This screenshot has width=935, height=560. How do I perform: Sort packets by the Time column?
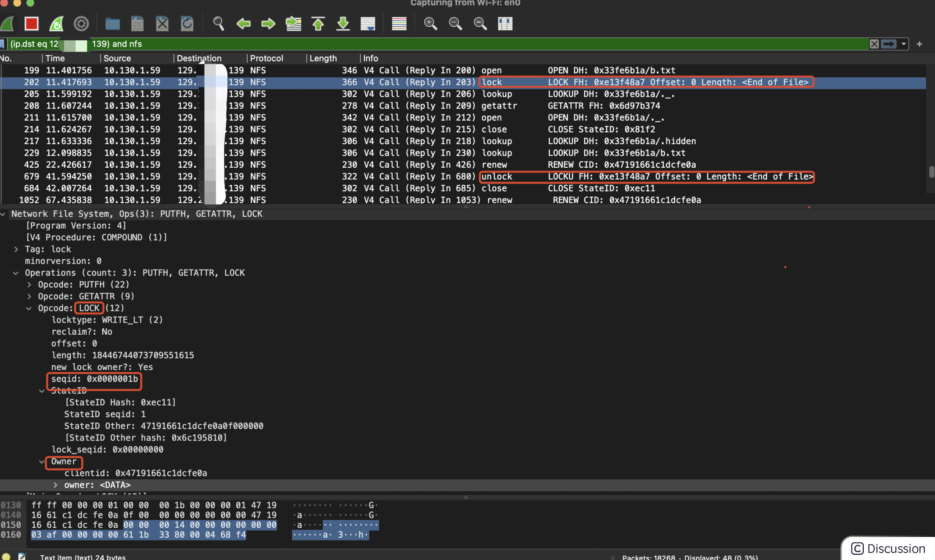coord(71,58)
